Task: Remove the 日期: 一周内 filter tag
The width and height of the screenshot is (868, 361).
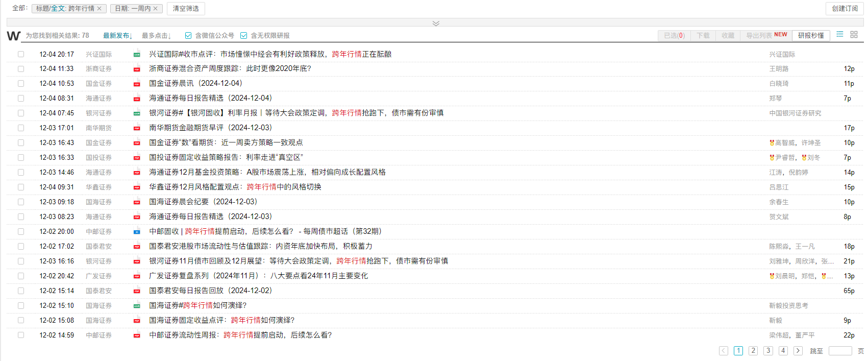Action: tap(156, 9)
